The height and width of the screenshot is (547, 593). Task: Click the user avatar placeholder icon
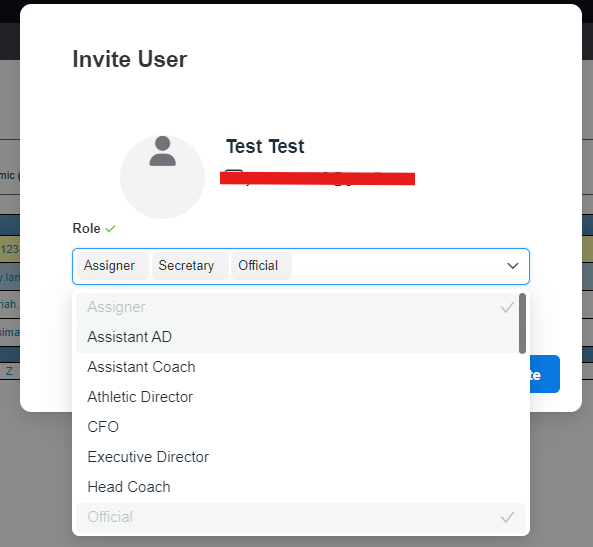coord(162,177)
